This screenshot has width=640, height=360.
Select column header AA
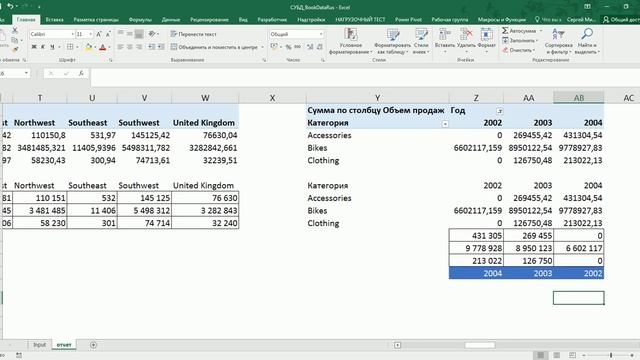click(528, 98)
